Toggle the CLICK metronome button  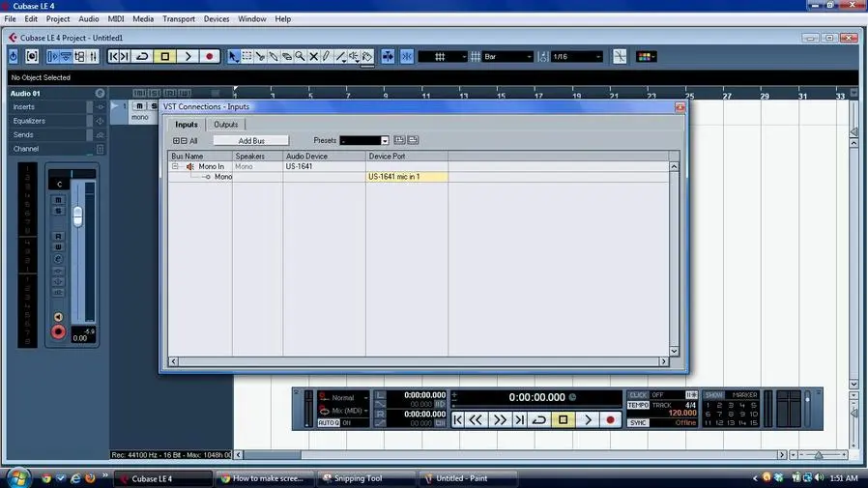pos(638,395)
